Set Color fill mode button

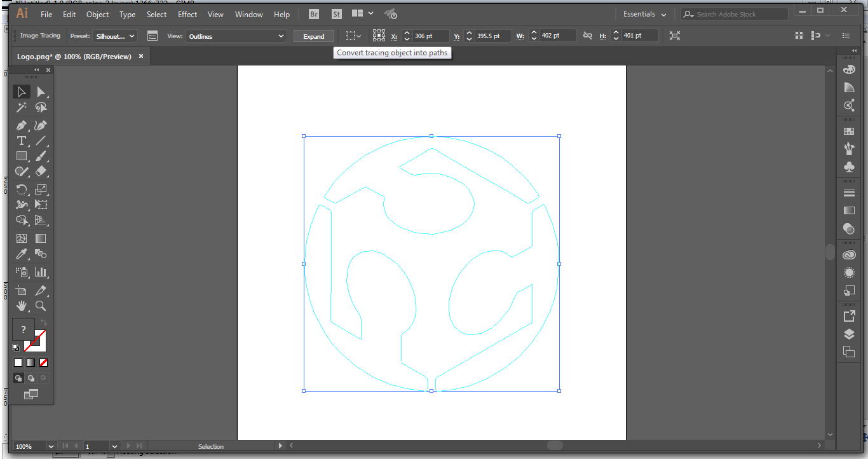tap(18, 363)
